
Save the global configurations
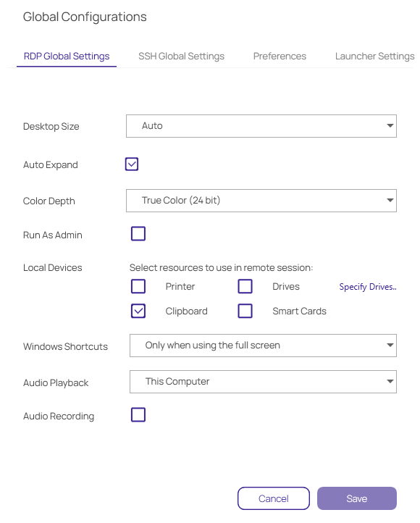coord(357,498)
